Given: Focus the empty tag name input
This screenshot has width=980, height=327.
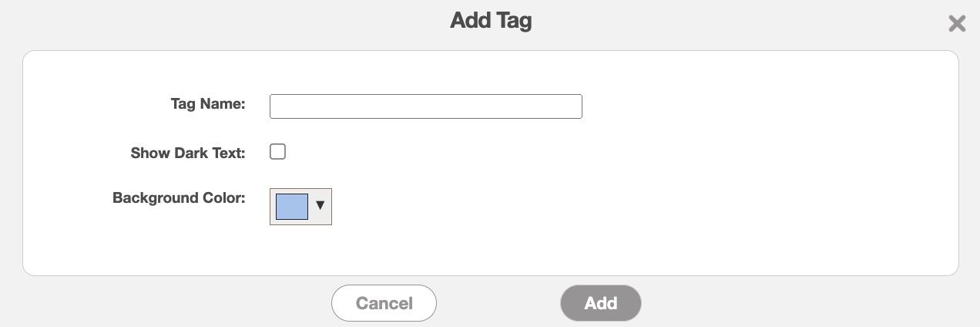Looking at the screenshot, I should tap(425, 106).
